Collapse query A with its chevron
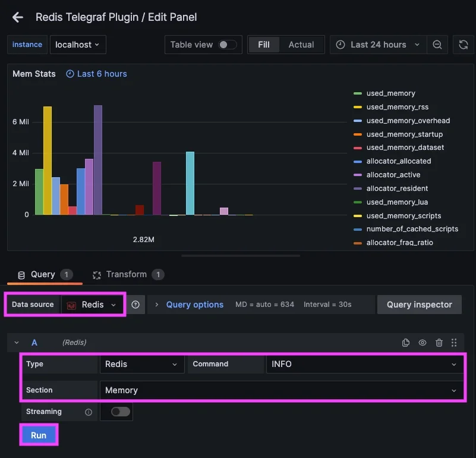The width and height of the screenshot is (476, 458). [x=15, y=343]
